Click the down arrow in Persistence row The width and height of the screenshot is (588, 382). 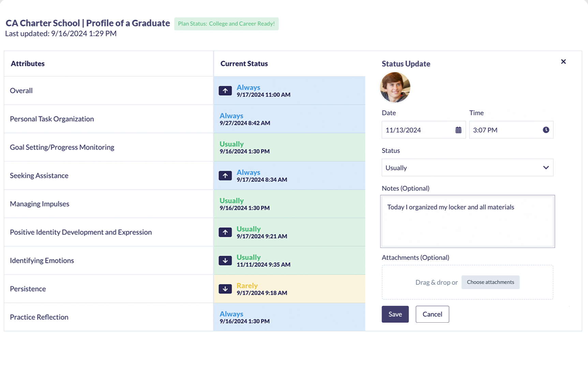tap(225, 289)
